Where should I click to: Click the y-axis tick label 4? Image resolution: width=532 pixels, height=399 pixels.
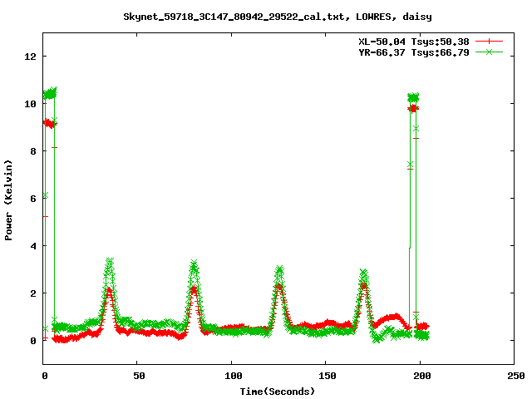tap(33, 246)
